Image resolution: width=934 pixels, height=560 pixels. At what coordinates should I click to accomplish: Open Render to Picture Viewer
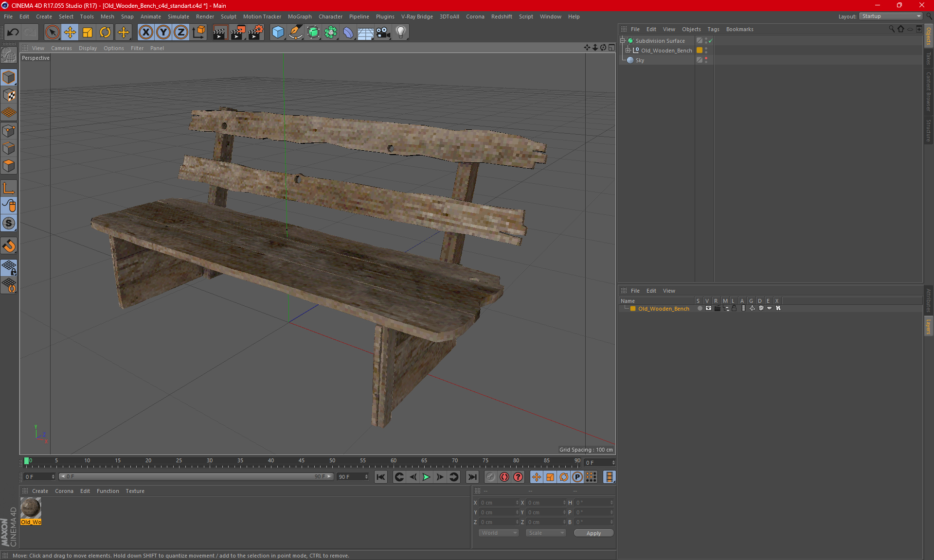point(238,33)
